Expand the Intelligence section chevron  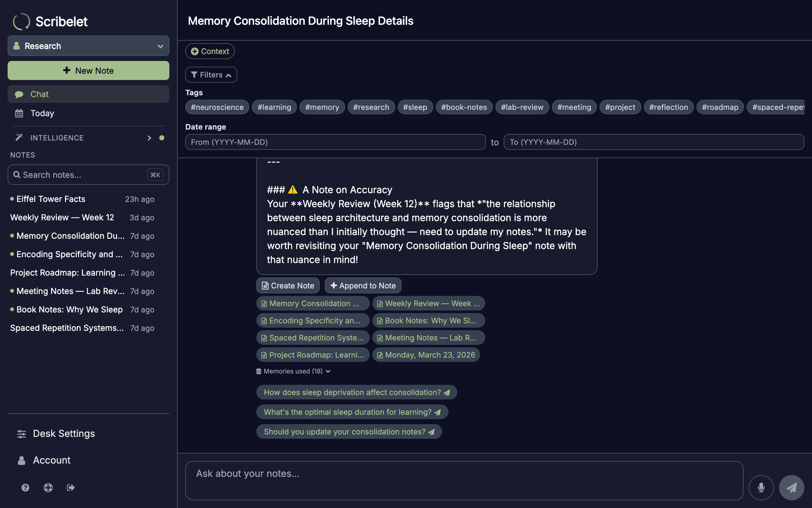(x=149, y=138)
